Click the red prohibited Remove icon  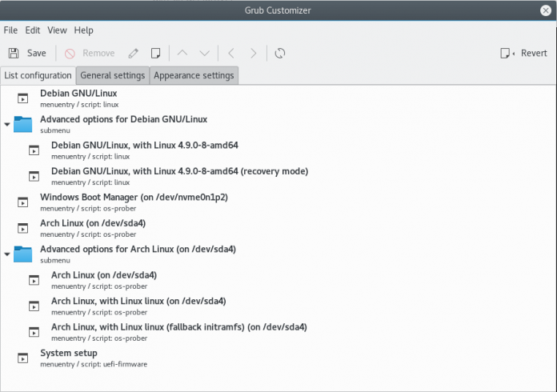70,54
